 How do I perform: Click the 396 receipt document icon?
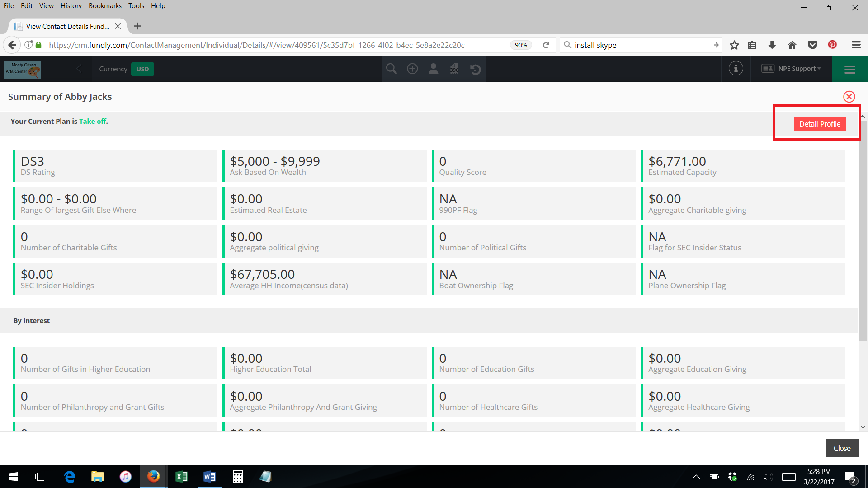(454, 69)
